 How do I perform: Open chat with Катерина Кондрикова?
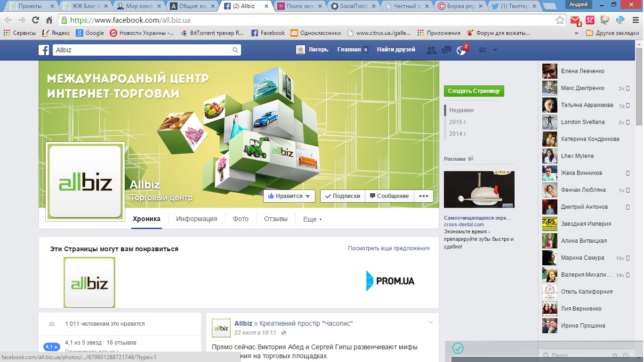587,139
